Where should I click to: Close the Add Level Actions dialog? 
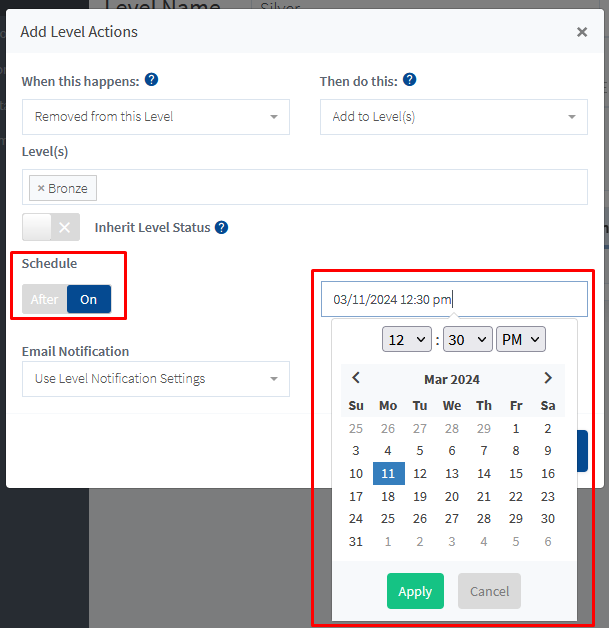click(582, 32)
